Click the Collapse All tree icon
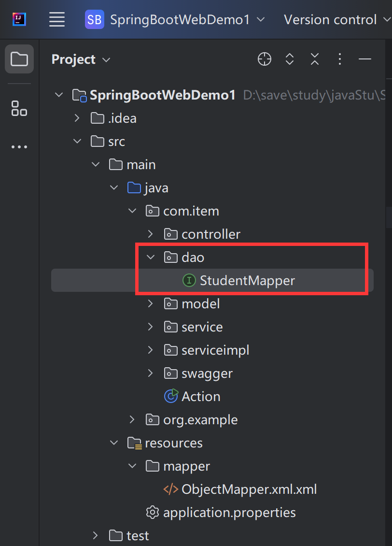Image resolution: width=392 pixels, height=546 pixels. coord(315,59)
